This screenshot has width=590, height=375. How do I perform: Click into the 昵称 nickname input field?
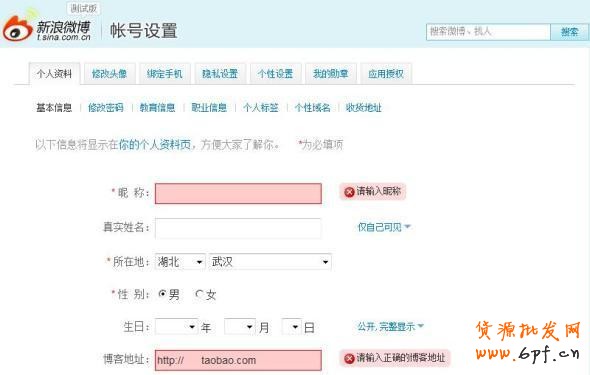click(x=238, y=193)
